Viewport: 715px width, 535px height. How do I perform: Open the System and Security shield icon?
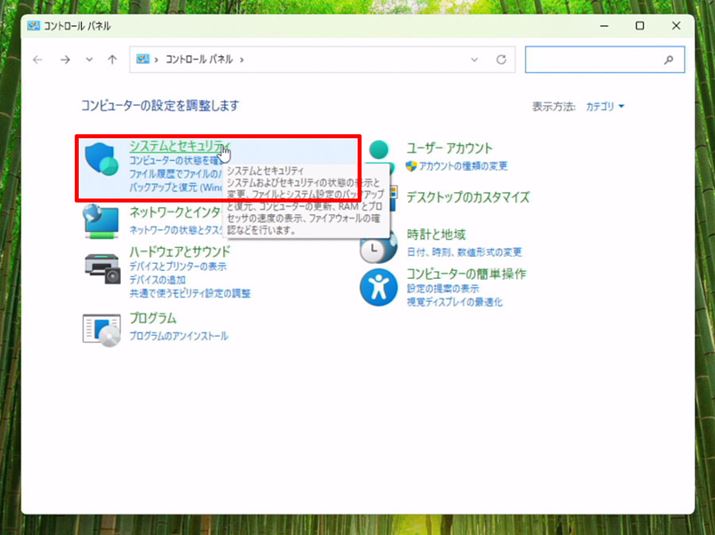point(102,159)
